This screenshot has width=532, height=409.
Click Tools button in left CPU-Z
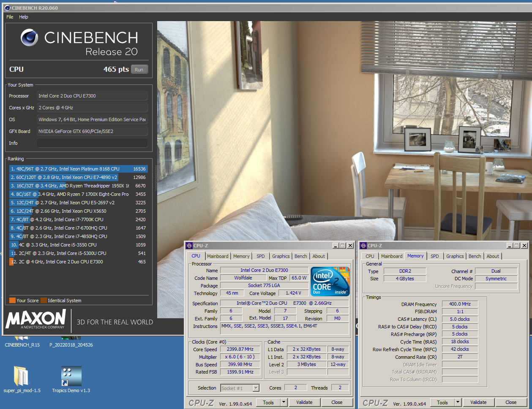[x=268, y=402]
